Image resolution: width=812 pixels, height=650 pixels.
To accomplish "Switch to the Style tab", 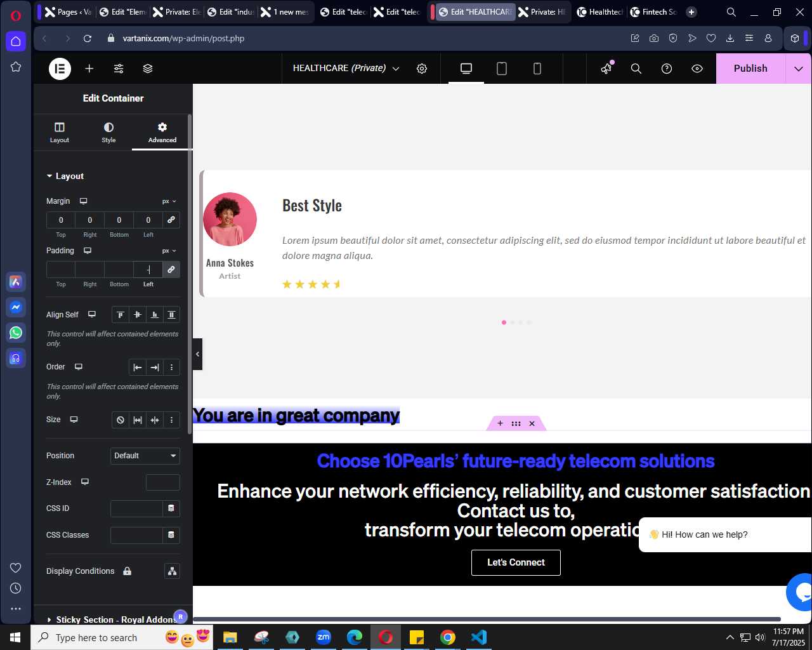I will [x=108, y=133].
